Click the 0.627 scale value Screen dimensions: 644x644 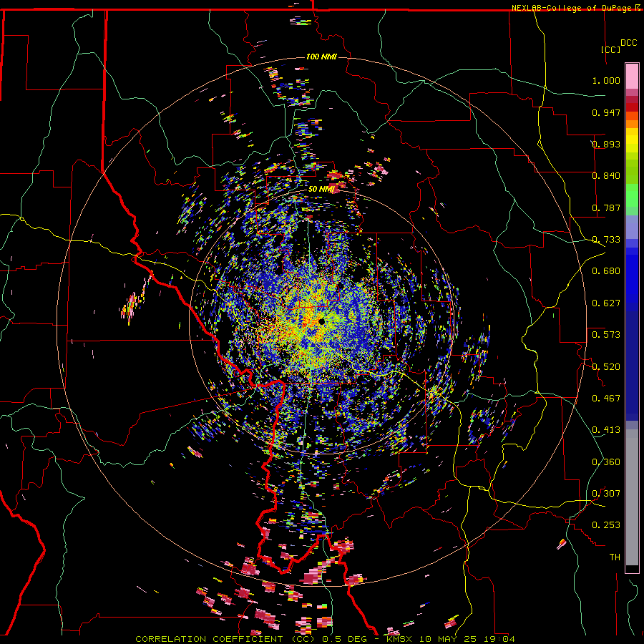tap(606, 303)
